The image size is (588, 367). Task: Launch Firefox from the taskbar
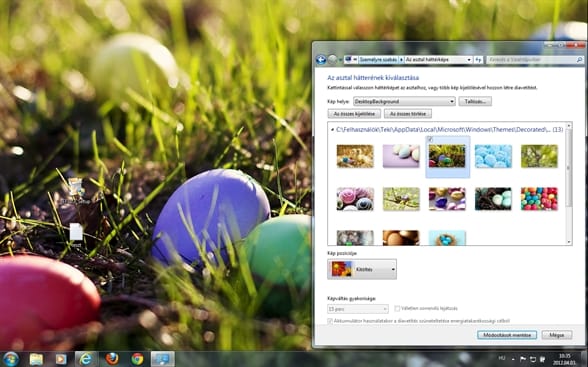(x=112, y=359)
